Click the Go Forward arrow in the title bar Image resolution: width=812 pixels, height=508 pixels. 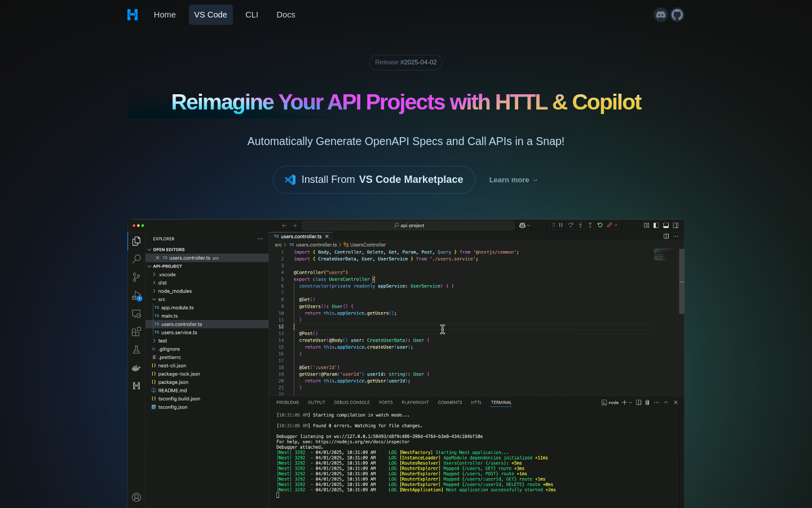pos(294,225)
